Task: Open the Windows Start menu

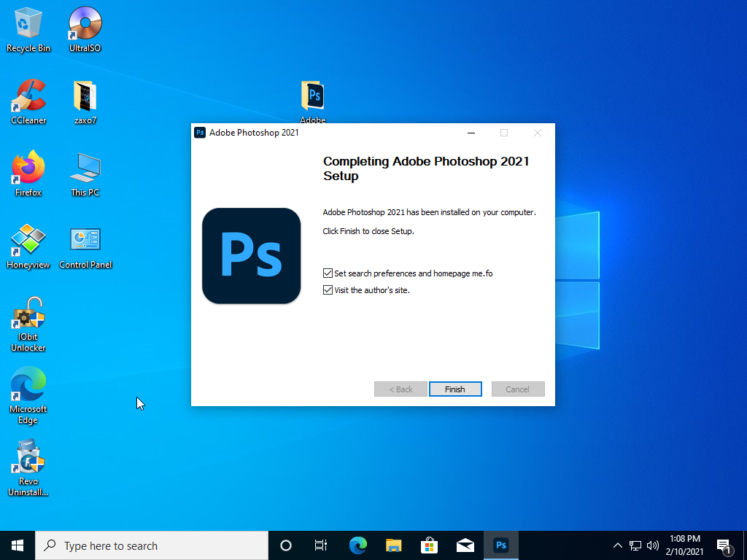Action: point(18,545)
